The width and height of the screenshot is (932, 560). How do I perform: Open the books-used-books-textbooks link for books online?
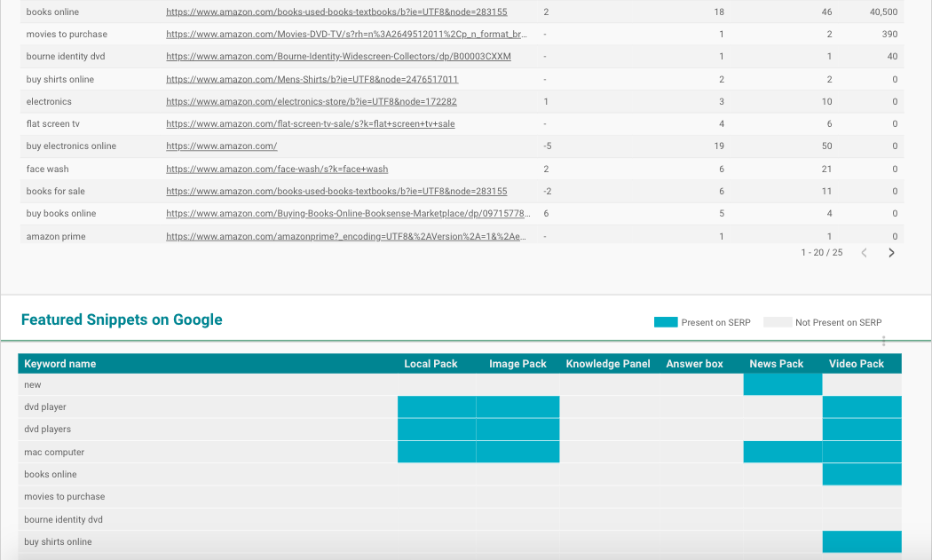click(x=336, y=12)
